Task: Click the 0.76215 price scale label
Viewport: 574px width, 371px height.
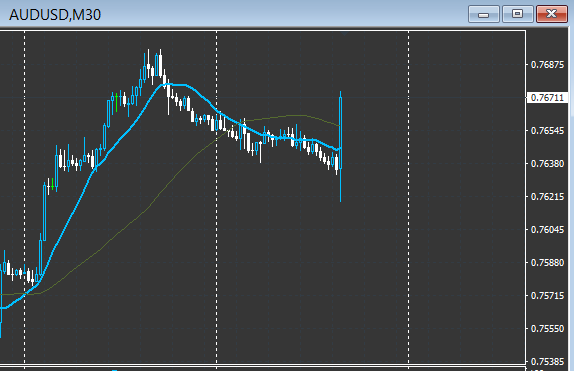Action: [547, 197]
